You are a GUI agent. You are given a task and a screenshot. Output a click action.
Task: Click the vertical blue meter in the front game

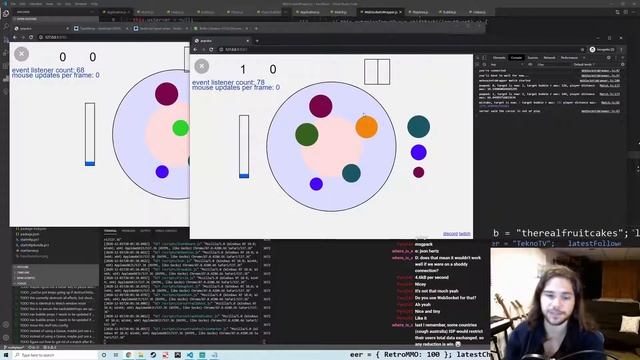click(x=244, y=147)
